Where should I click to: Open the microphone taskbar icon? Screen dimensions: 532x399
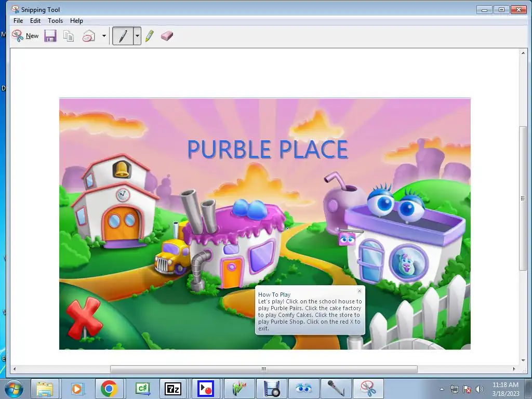[336, 389]
